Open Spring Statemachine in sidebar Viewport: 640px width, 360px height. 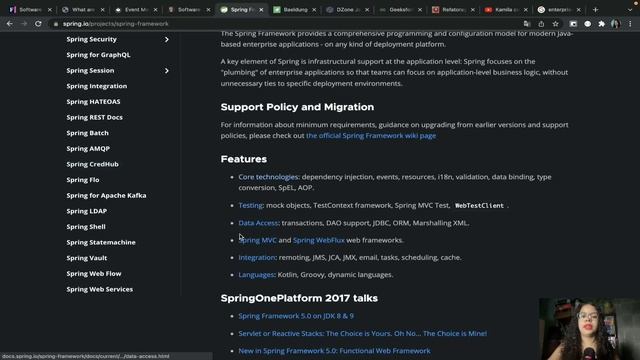[101, 242]
